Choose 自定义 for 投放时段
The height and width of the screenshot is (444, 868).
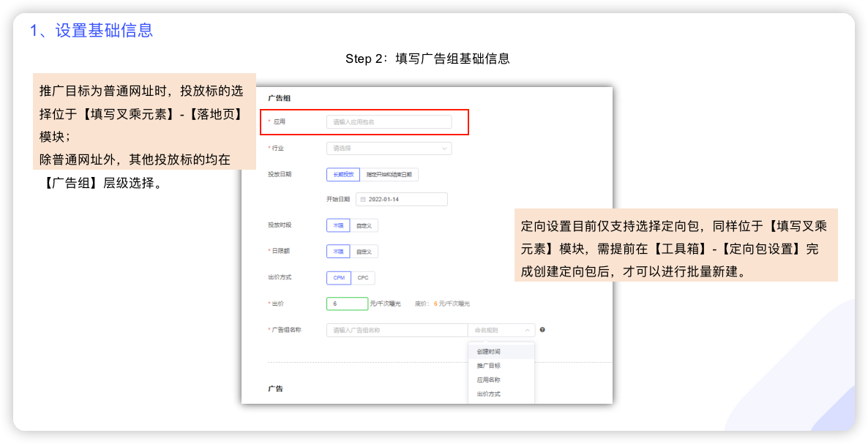click(364, 226)
